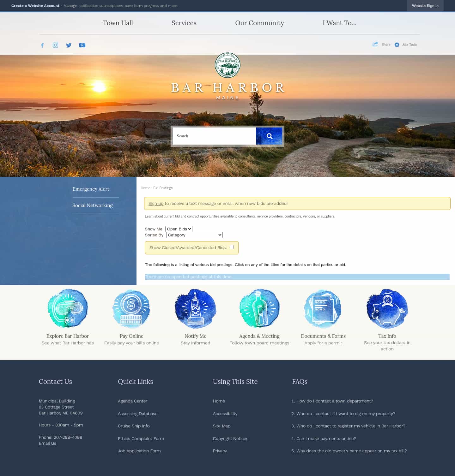
Task: Open the Services menu
Action: click(x=184, y=23)
